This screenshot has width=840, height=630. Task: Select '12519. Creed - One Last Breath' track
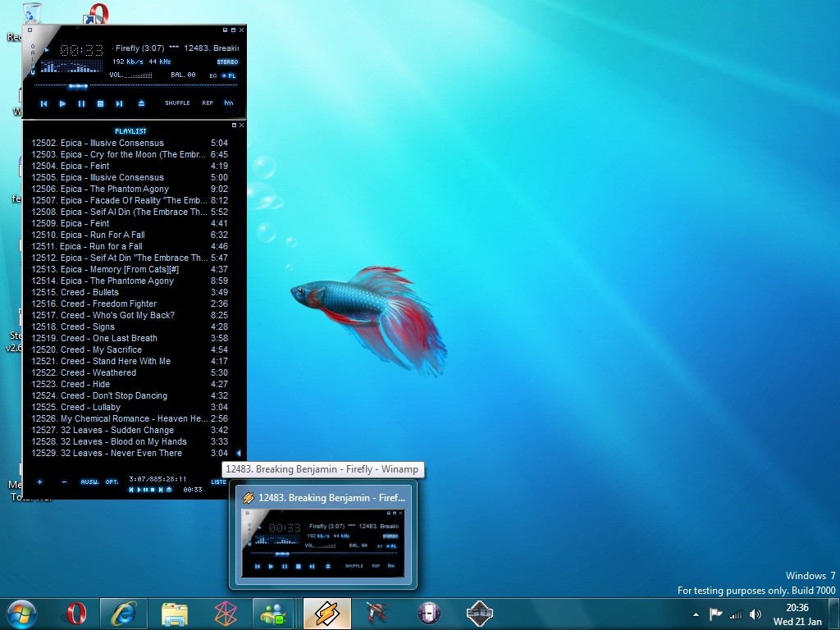point(130,338)
